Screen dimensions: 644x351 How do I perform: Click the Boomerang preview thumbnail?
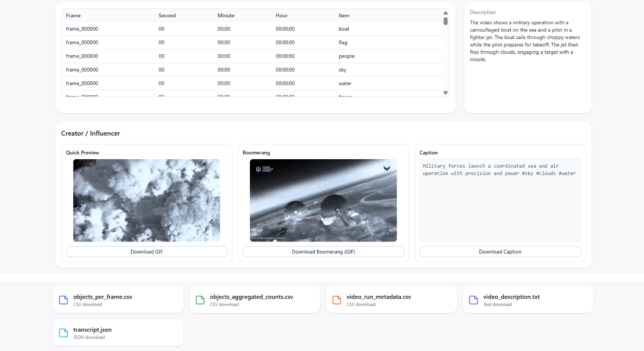[323, 200]
